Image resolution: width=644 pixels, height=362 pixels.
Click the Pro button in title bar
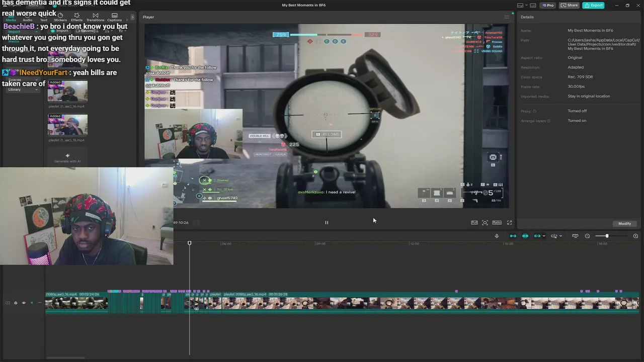tap(547, 5)
